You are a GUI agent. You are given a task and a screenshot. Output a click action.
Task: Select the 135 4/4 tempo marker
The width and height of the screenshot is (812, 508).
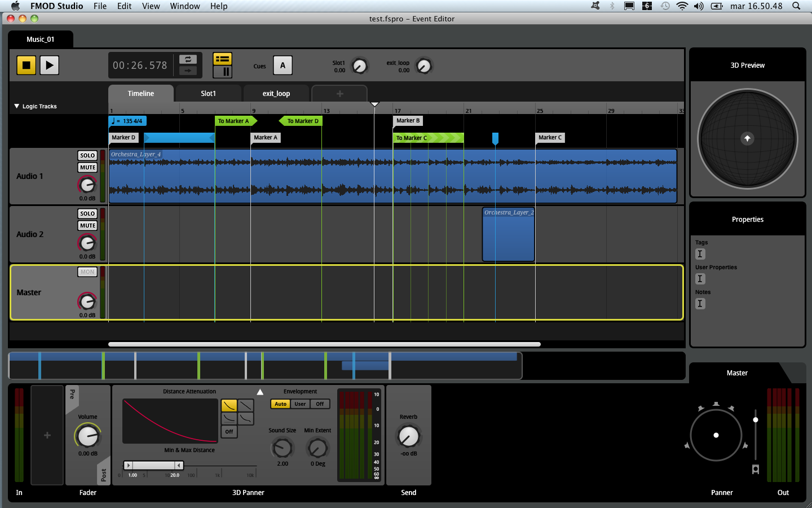127,121
